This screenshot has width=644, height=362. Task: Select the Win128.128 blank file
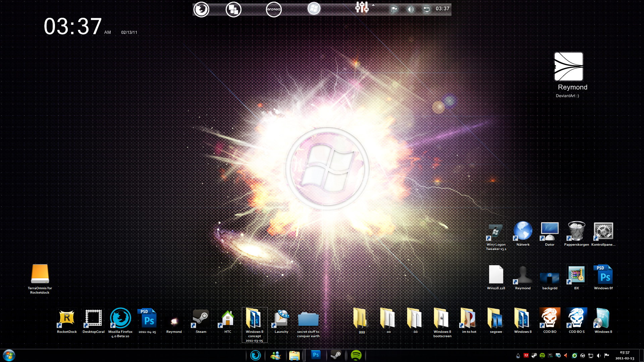(496, 275)
